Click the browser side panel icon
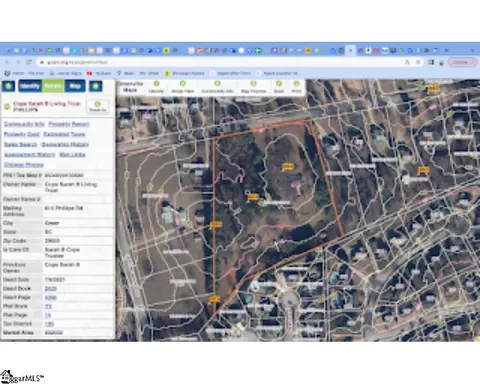Screen dimensions: 480x384 pyautogui.click(x=431, y=62)
